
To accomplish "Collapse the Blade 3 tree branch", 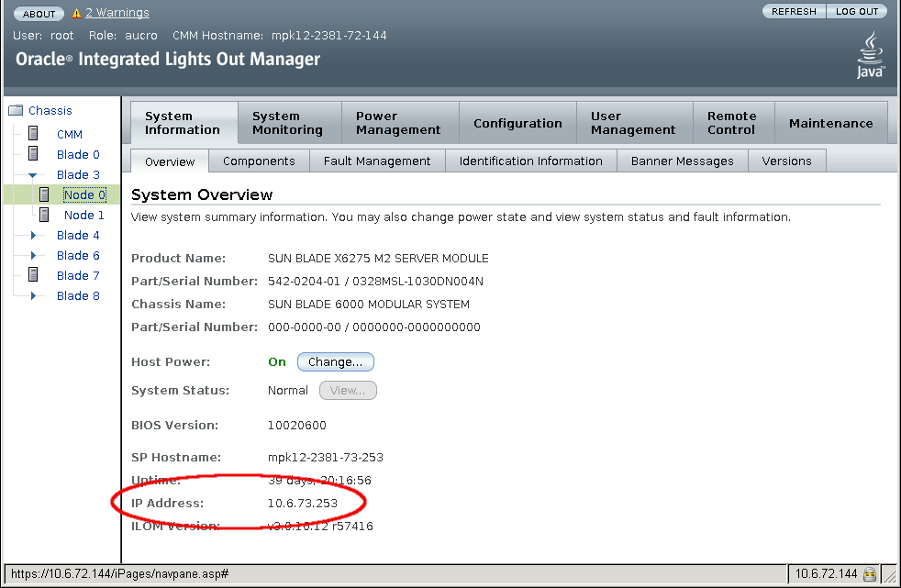I will [31, 174].
